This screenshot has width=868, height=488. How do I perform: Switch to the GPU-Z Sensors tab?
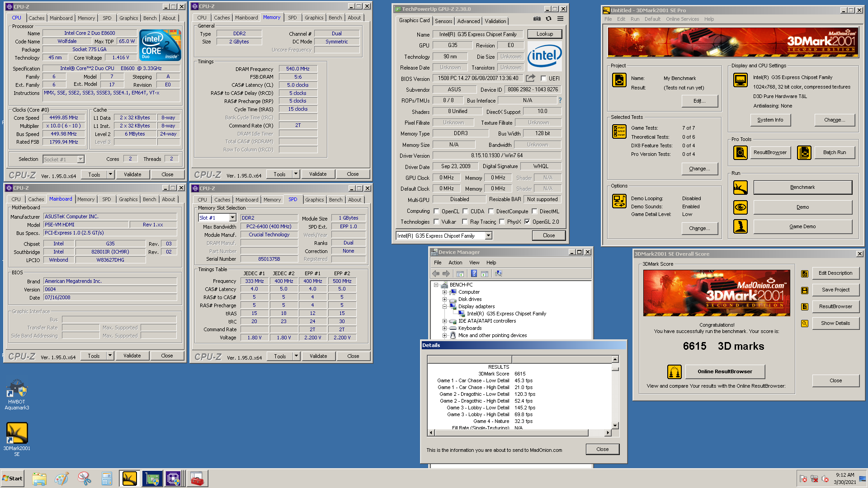tap(443, 21)
